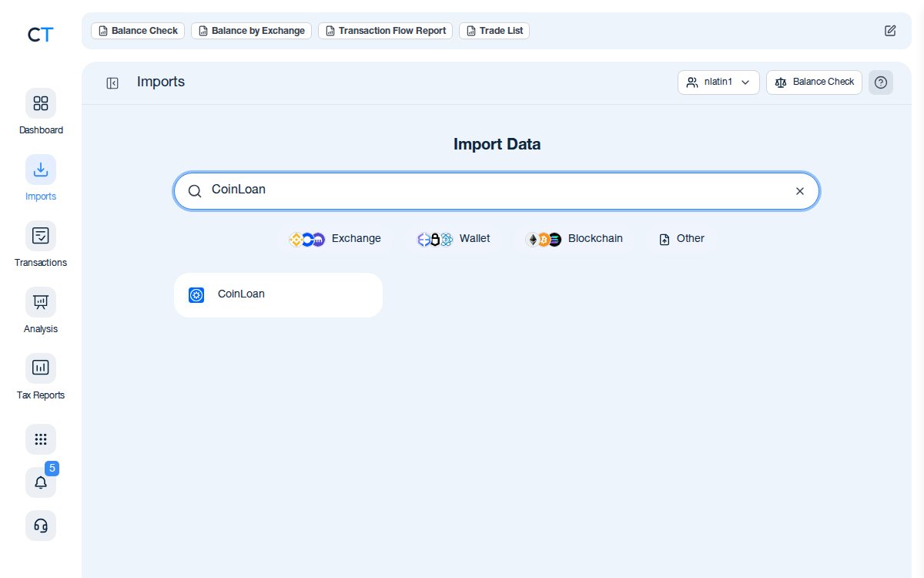Open notifications bell with 5 badge
Viewport: 924px width, 578px height.
(x=41, y=482)
